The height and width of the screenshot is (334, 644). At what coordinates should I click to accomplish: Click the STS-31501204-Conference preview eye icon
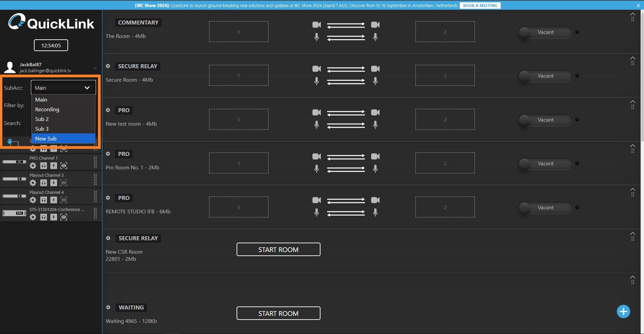click(64, 217)
